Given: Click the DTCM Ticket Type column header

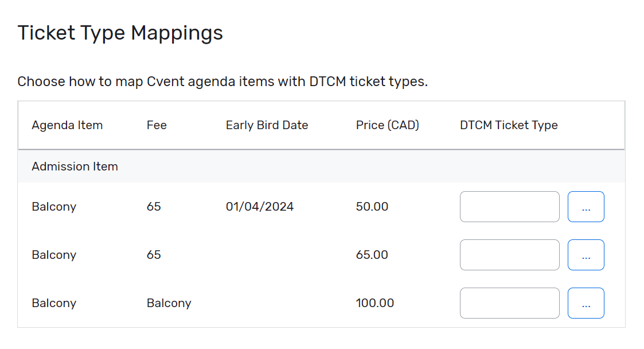Looking at the screenshot, I should [508, 125].
